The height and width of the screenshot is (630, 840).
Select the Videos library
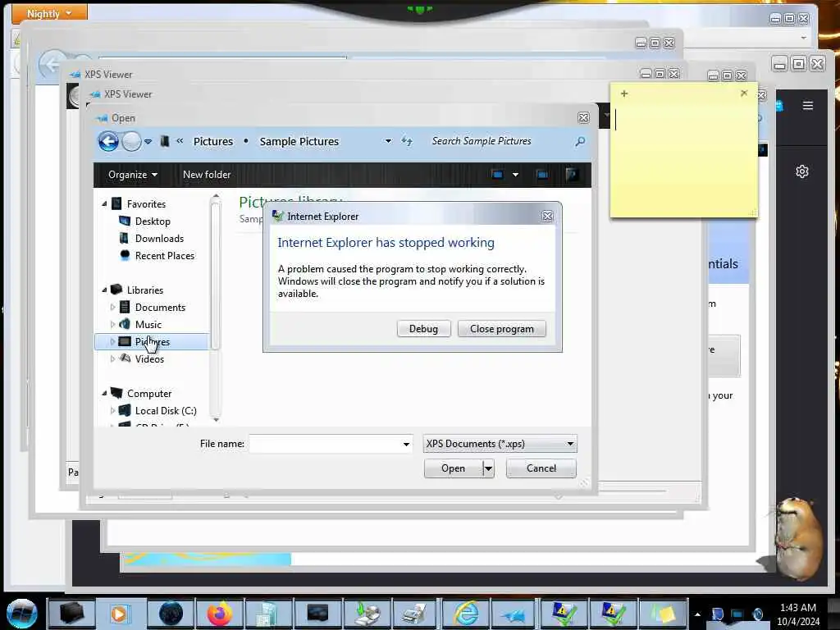click(x=149, y=359)
